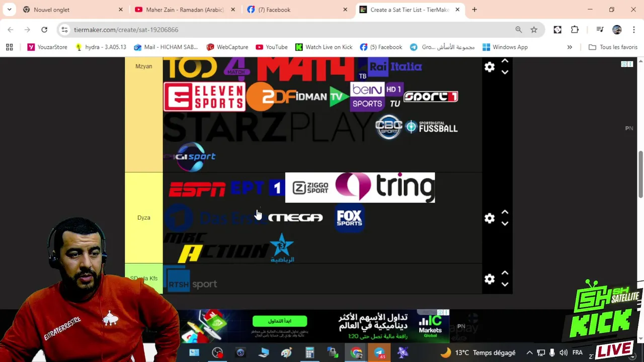644x362 pixels.
Task: Select the Sportdigital Fussball logo
Action: click(x=432, y=127)
